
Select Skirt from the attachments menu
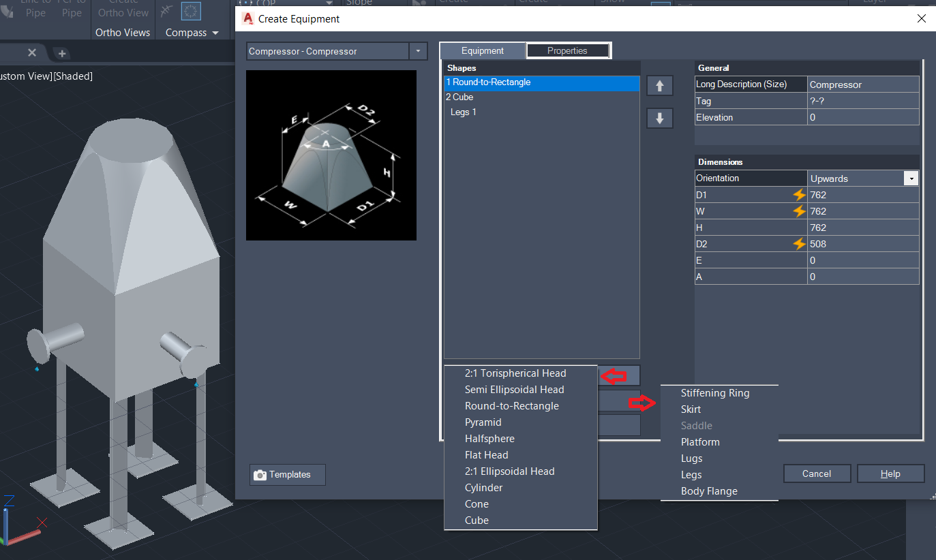coord(691,409)
